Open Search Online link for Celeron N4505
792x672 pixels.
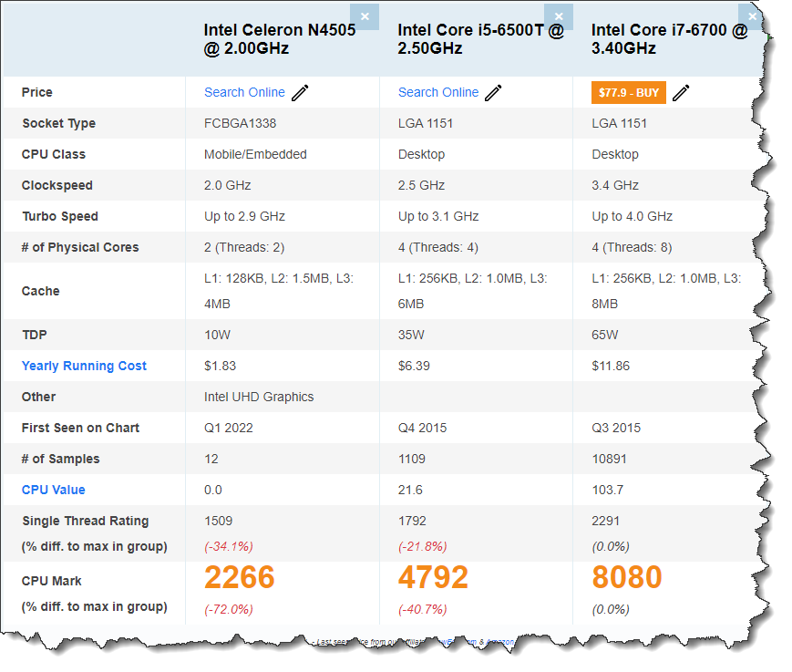click(244, 92)
